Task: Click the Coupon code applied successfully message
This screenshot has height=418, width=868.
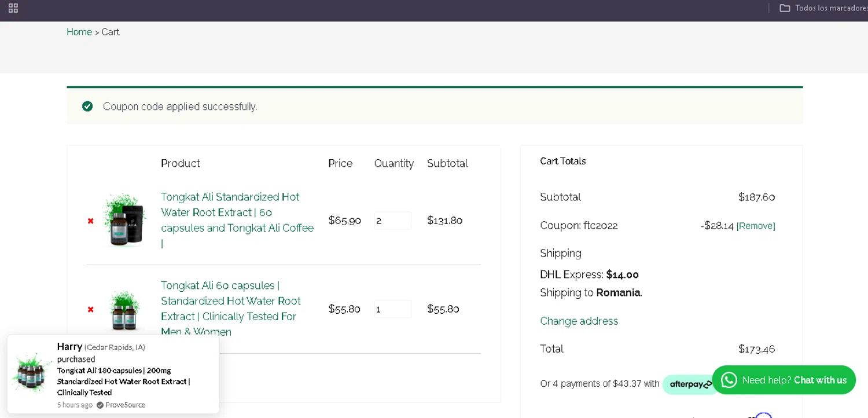Action: (180, 107)
